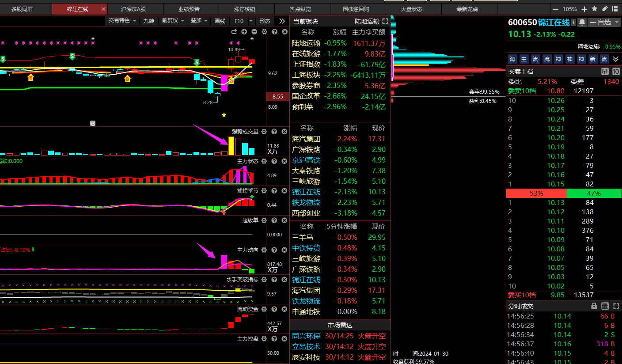
Task: Open help for 主力动向 indicator
Action: pyautogui.click(x=274, y=250)
